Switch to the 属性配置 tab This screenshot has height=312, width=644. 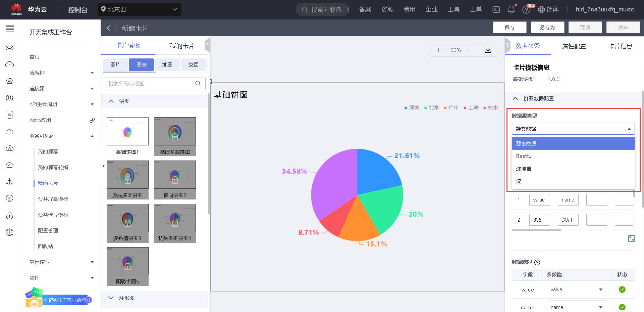pyautogui.click(x=574, y=46)
